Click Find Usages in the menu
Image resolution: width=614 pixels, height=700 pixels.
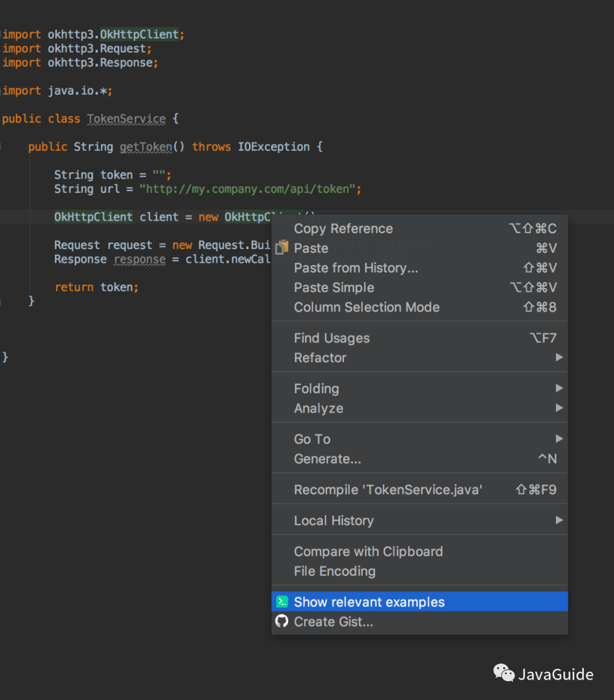point(332,338)
